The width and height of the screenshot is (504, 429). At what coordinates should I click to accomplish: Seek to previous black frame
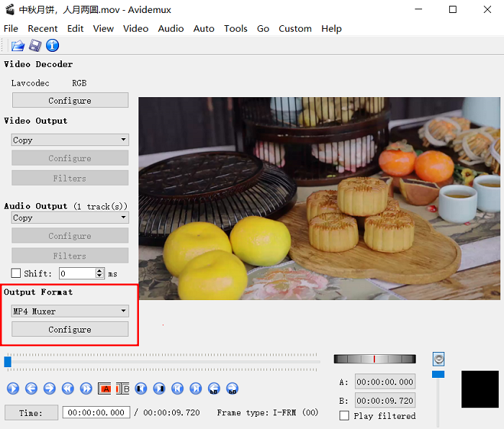coord(141,389)
